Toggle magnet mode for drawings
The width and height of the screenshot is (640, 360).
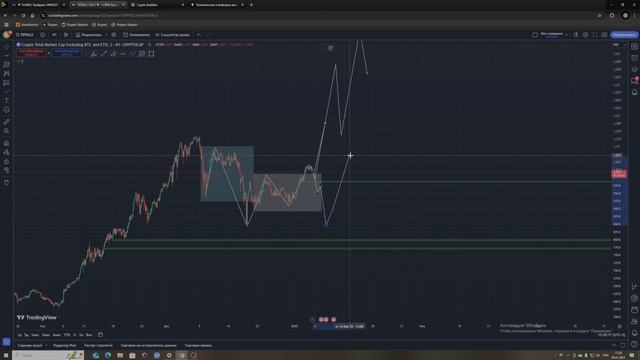pos(7,143)
